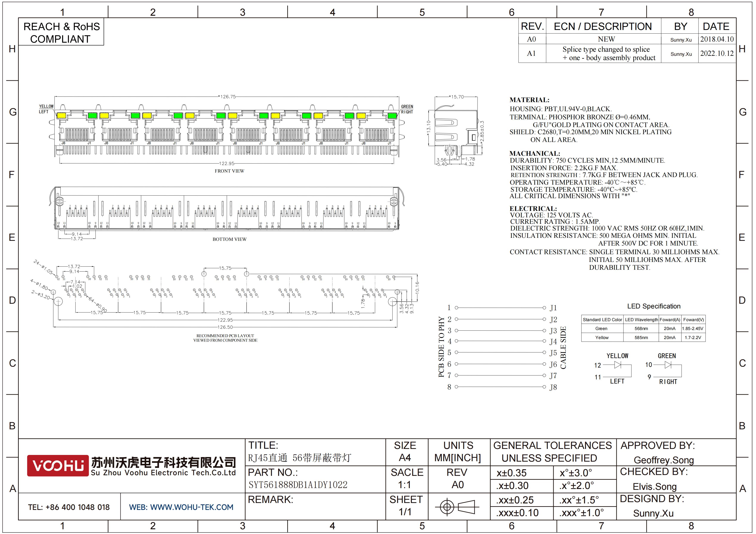Image resolution: width=756 pixels, height=534 pixels.
Task: Click revision A0 row date 2018.04.10
Action: [717, 39]
